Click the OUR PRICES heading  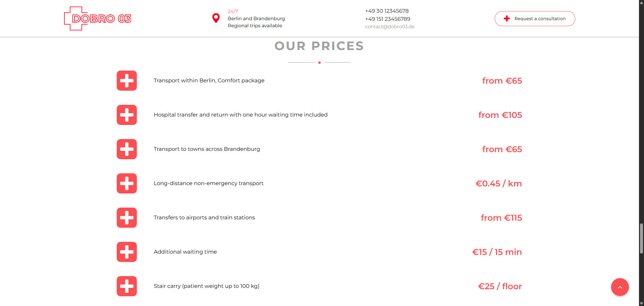click(319, 46)
